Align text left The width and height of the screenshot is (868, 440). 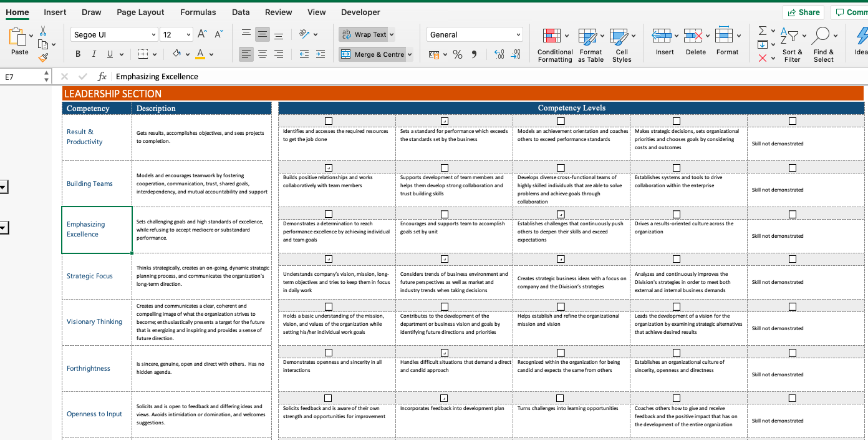click(x=246, y=54)
